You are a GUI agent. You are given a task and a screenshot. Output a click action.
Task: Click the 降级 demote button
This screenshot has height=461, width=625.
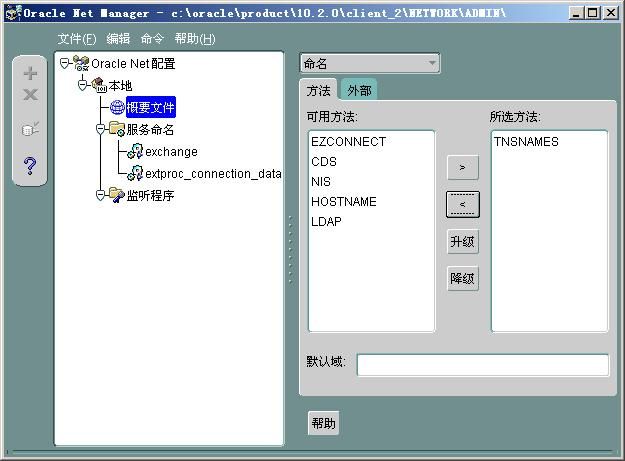click(x=462, y=279)
